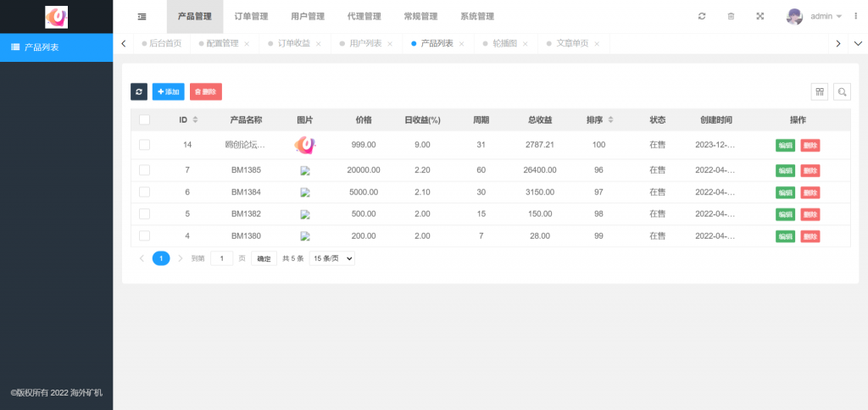
Task: Click the green 编辑 button for BM1380
Action: coord(785,236)
